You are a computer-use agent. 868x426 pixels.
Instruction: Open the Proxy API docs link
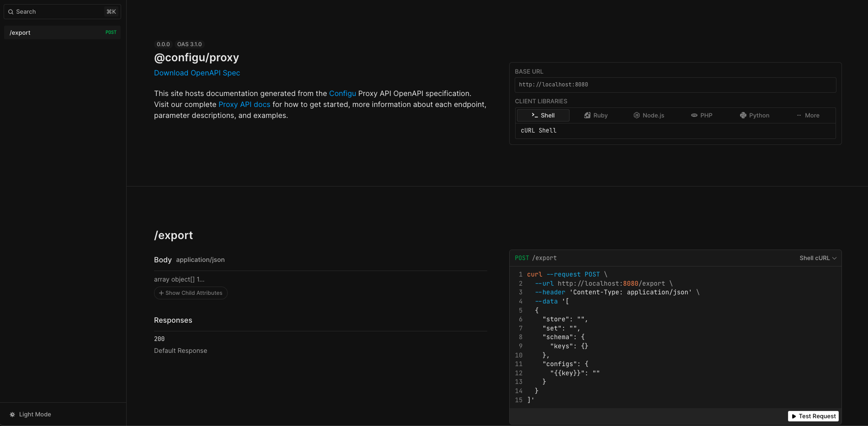tap(244, 104)
